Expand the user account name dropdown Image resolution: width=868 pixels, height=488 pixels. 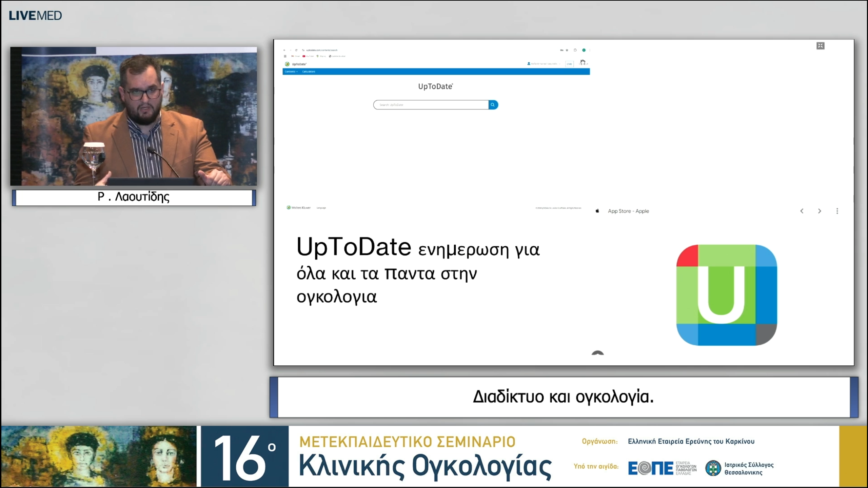point(544,64)
